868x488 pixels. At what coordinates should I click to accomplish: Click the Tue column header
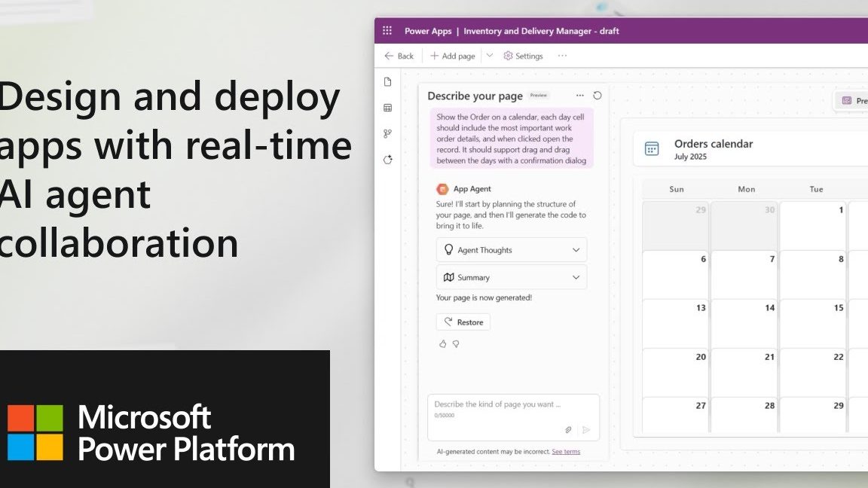816,189
